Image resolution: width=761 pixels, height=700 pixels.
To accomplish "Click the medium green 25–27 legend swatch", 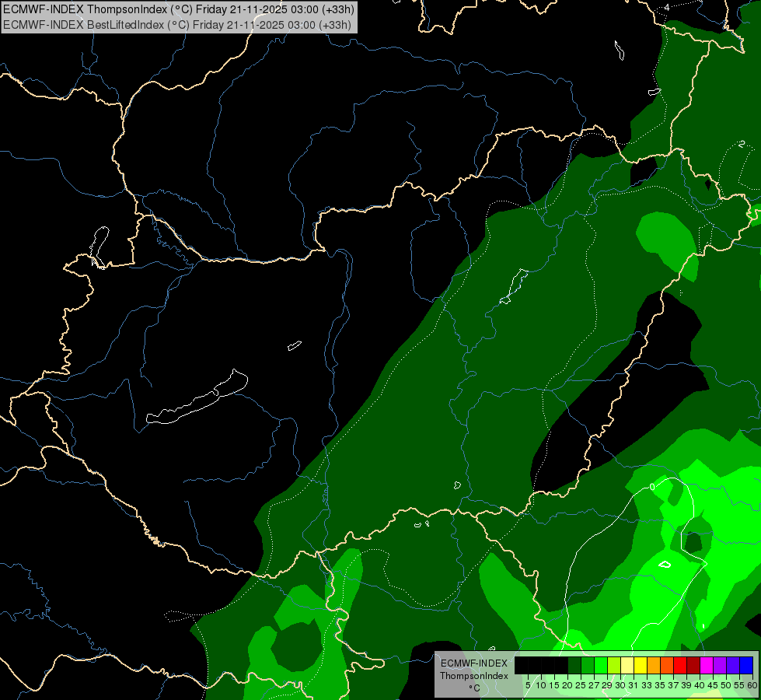I will click(x=588, y=666).
